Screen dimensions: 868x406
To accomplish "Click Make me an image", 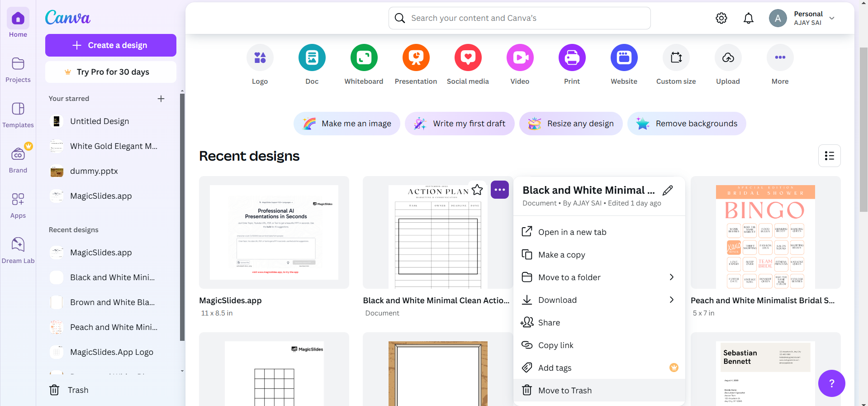I will pyautogui.click(x=347, y=124).
